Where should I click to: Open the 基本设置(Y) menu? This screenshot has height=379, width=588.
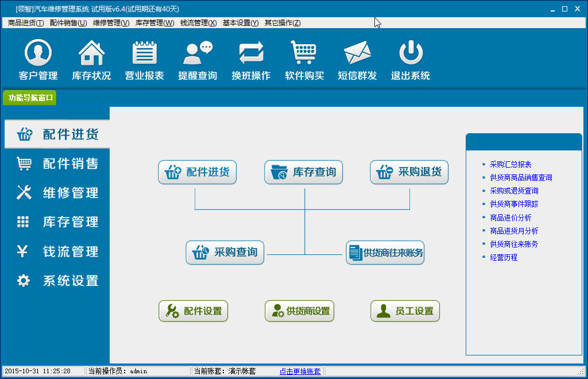(241, 23)
